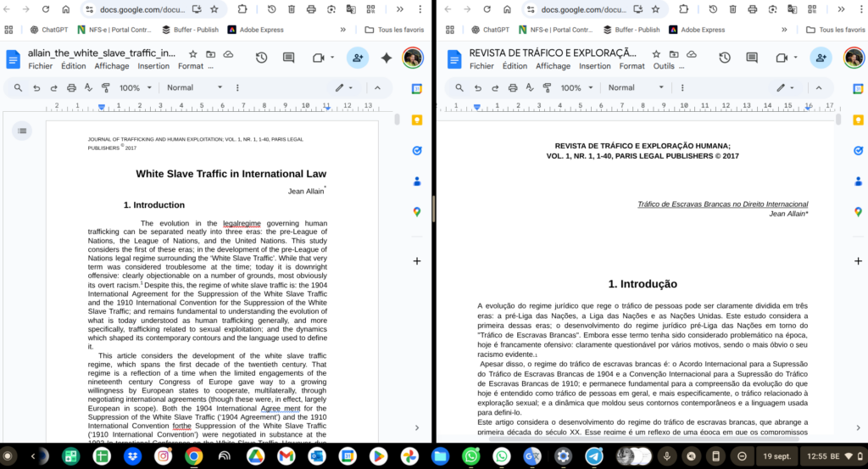Viewport: 868px width, 469px height.
Task: Show more toolbar options in left document
Action: click(237, 87)
